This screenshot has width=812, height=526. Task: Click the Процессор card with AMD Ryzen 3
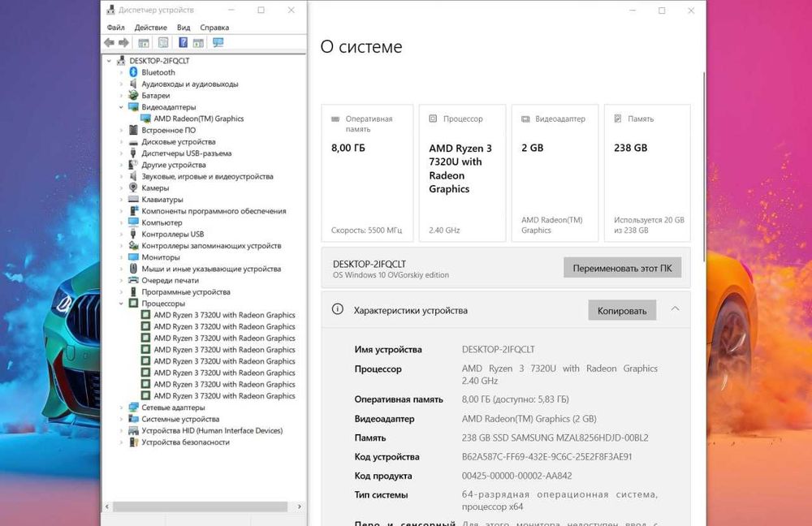pos(463,174)
